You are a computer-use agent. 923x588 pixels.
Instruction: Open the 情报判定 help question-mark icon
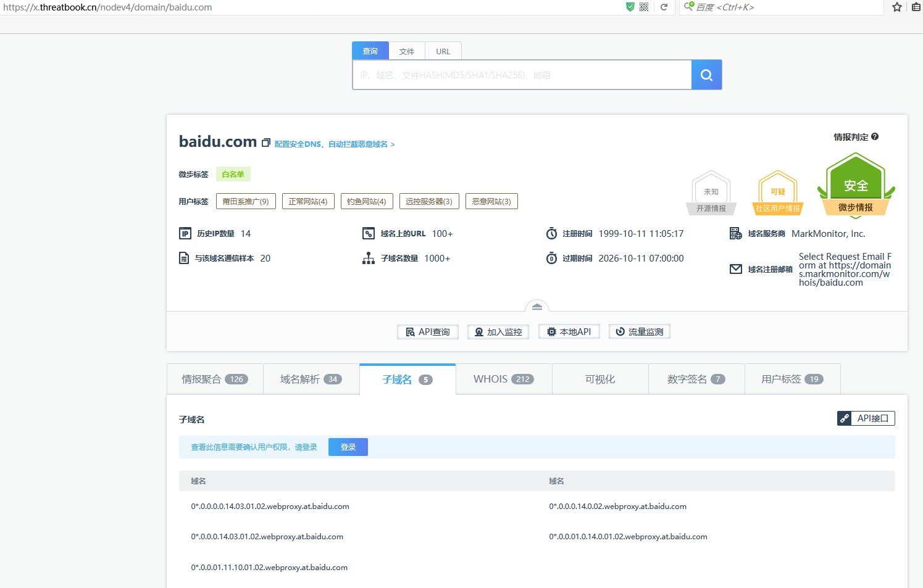point(875,136)
